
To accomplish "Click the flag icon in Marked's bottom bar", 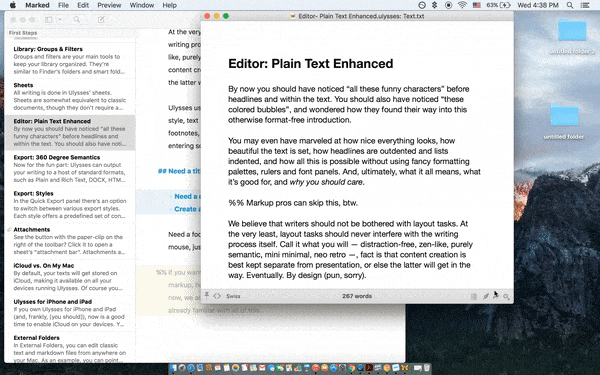I will pyautogui.click(x=496, y=296).
